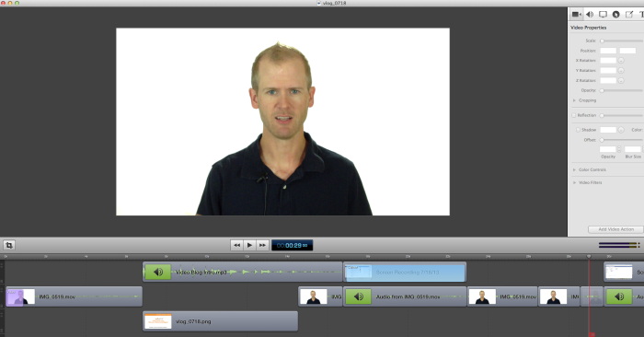Select the vlog_0718.png image clip
The image size is (644, 337).
coord(220,321)
